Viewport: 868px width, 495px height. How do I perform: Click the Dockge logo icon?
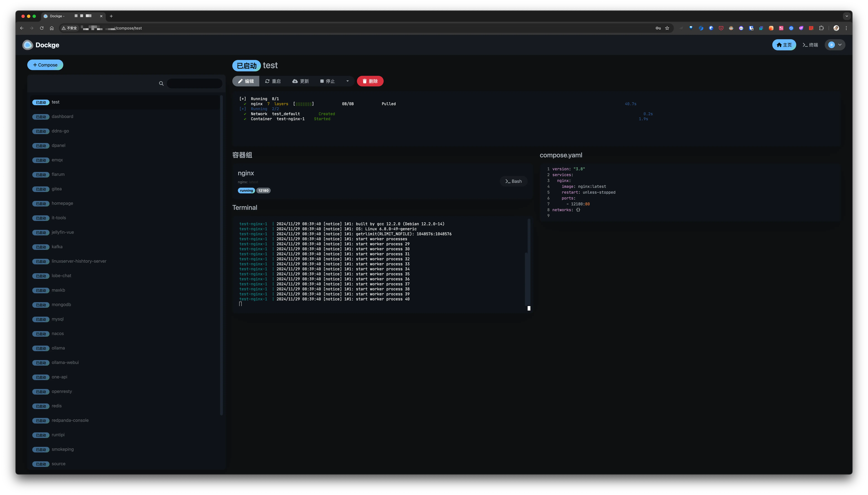point(28,45)
